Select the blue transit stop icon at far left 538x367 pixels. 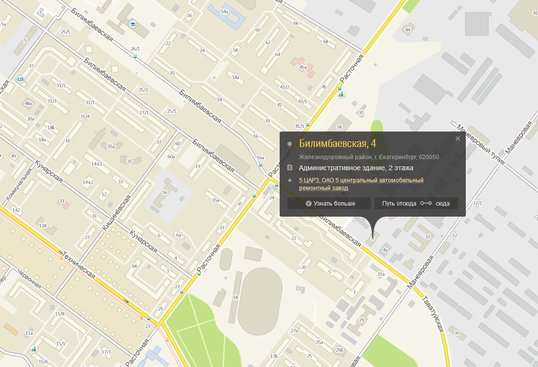click(21, 79)
